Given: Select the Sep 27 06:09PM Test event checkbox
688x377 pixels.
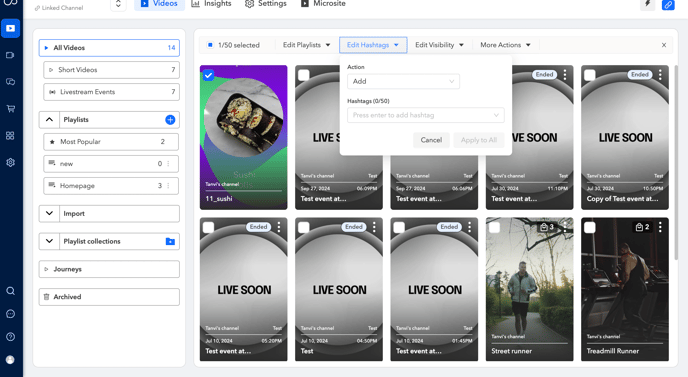Looking at the screenshot, I should 304,75.
